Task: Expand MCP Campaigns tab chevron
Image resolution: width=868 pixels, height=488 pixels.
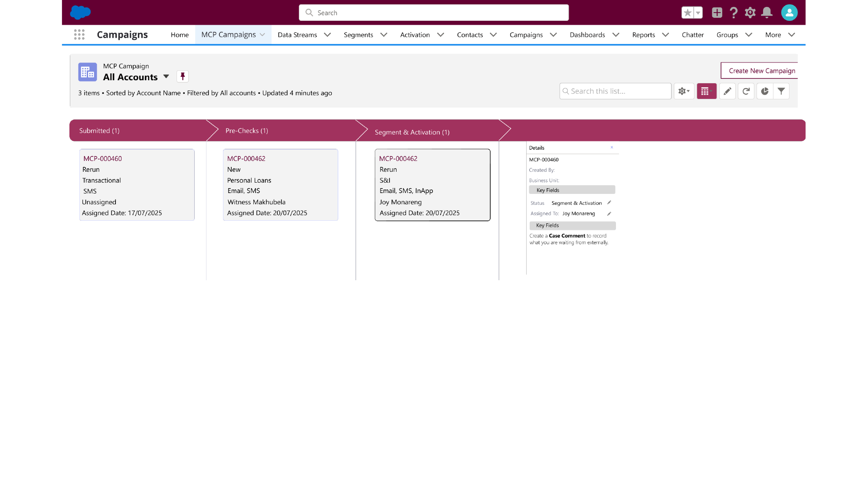Action: pyautogui.click(x=262, y=35)
